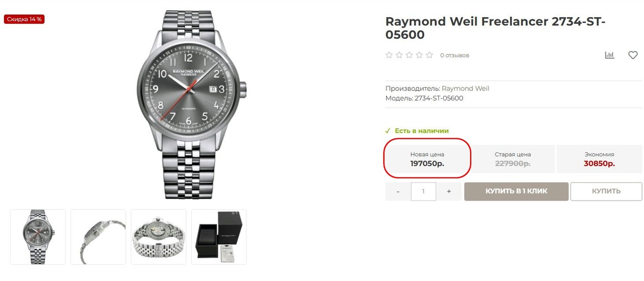Click the "Скидка 14 %" discount badge

24,19
